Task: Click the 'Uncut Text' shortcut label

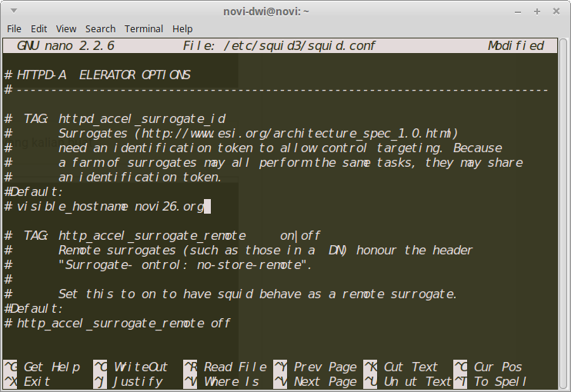Action: tap(418, 381)
